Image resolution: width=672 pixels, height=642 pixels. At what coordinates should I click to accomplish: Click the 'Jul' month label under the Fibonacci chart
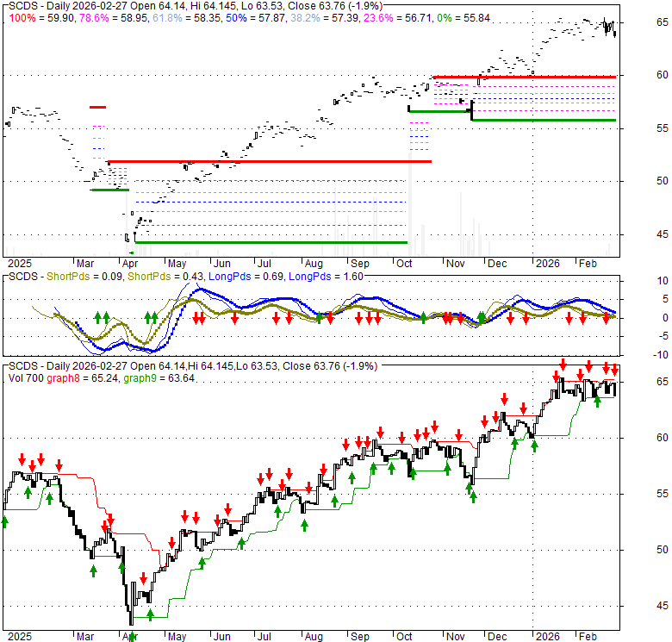264,263
